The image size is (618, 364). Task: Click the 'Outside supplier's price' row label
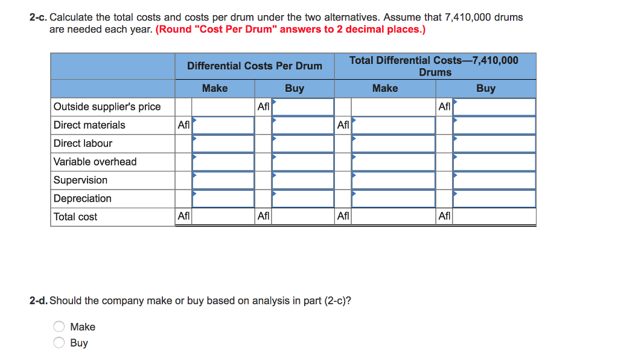point(107,107)
